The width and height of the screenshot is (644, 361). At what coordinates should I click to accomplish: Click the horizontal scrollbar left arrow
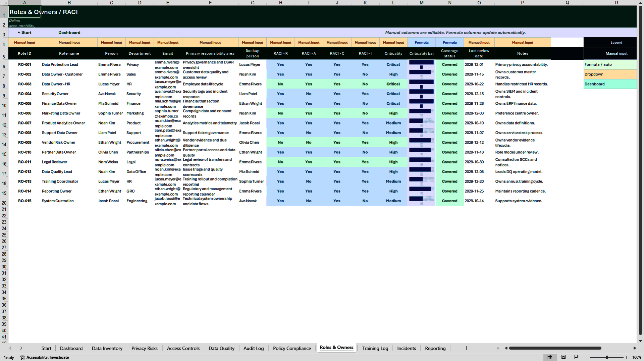(x=506, y=348)
